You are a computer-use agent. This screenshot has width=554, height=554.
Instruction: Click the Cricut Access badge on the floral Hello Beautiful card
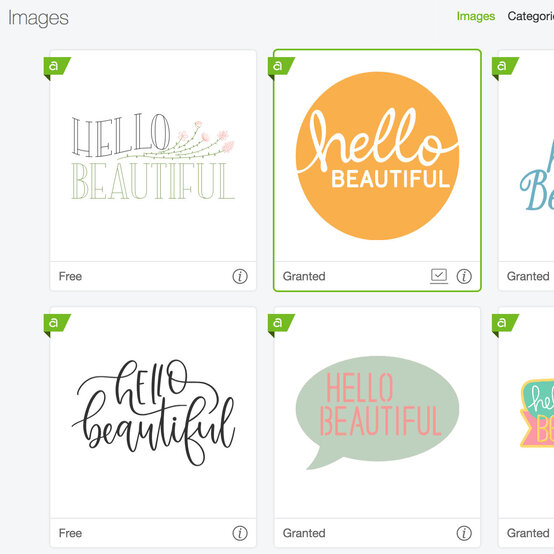[x=57, y=68]
